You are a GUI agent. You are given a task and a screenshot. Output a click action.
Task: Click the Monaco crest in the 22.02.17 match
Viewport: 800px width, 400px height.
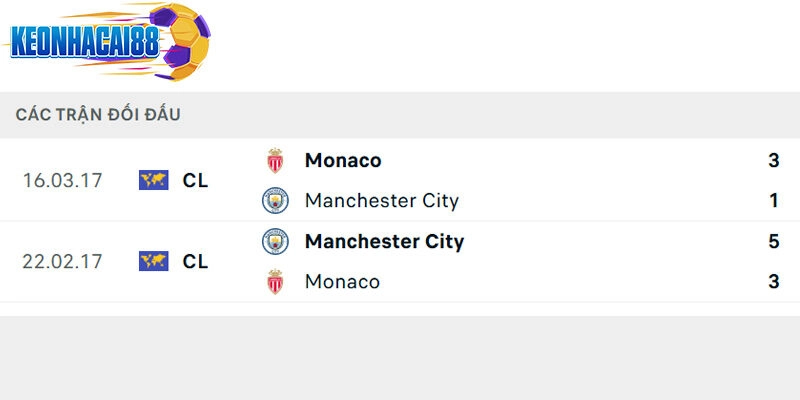[275, 281]
